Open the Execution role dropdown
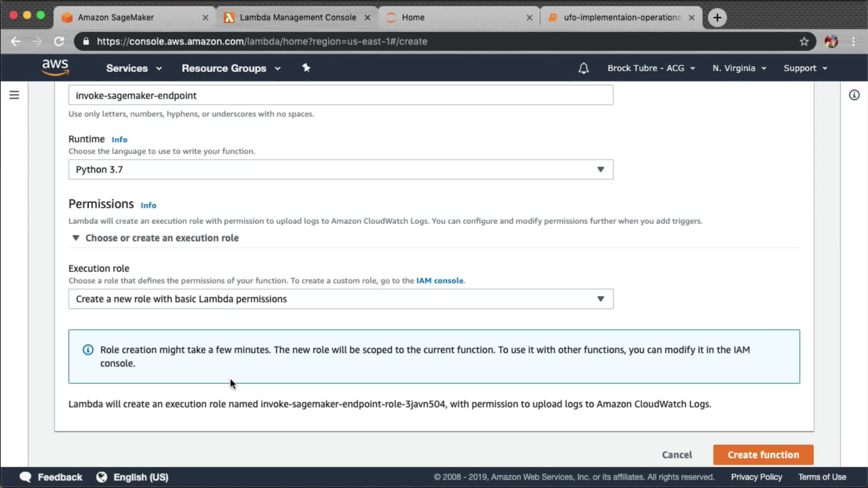The width and height of the screenshot is (868, 488). tap(340, 299)
